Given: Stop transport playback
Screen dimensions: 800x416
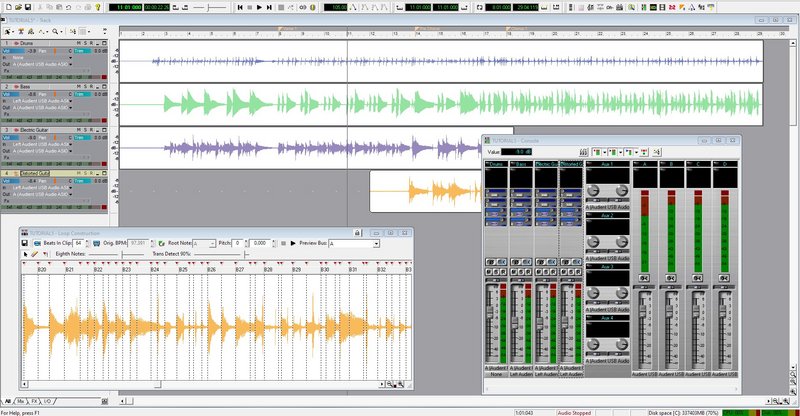Looking at the screenshot, I should pyautogui.click(x=249, y=7).
